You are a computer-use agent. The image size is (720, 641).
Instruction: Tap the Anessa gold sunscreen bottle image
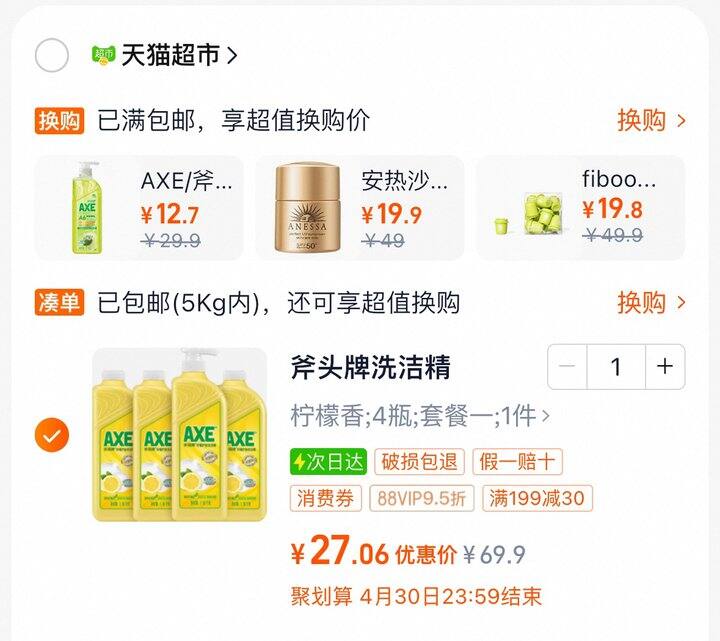pyautogui.click(x=308, y=208)
